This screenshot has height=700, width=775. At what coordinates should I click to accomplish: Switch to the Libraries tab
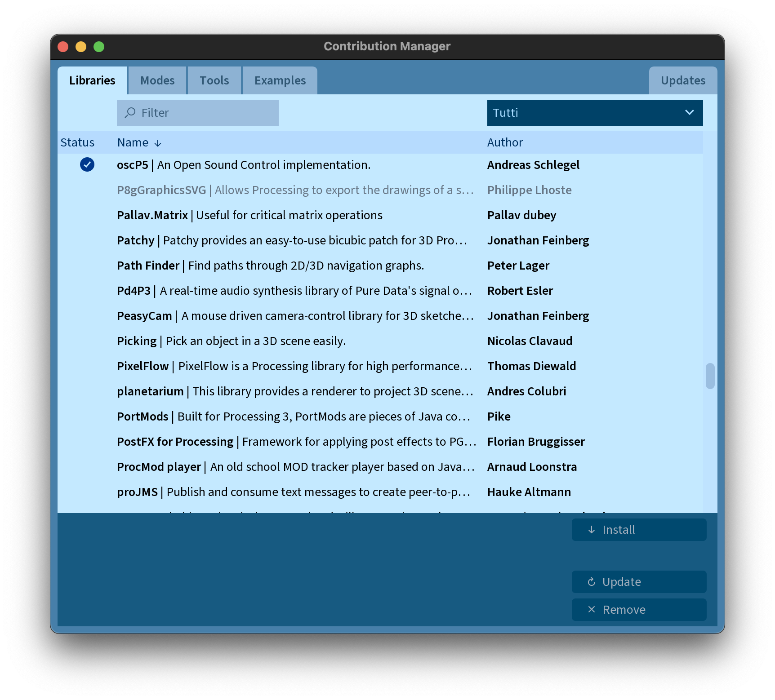(x=92, y=80)
